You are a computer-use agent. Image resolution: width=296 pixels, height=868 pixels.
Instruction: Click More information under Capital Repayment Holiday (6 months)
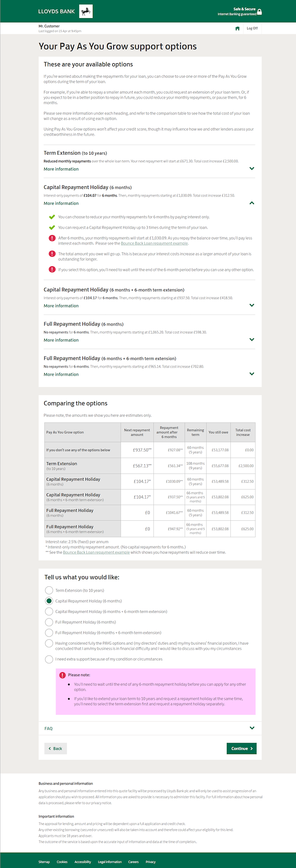tap(61, 203)
